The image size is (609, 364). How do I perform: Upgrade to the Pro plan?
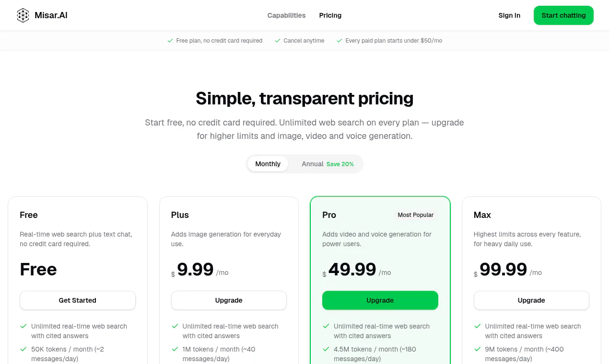click(380, 300)
